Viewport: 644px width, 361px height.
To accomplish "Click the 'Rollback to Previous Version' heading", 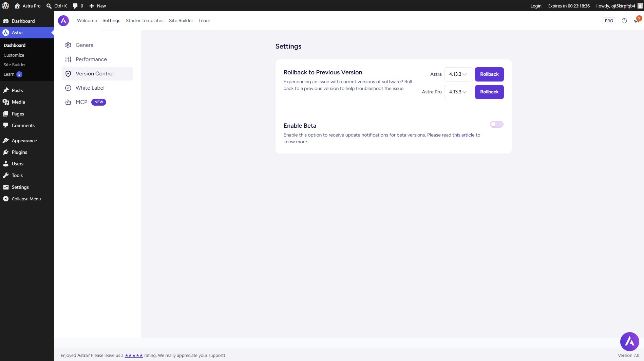I will pos(323,72).
